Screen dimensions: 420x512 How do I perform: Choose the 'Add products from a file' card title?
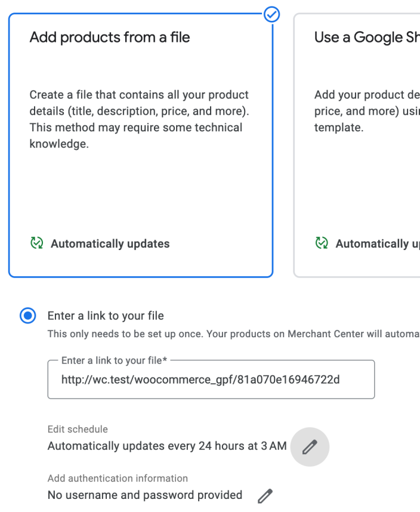(110, 37)
